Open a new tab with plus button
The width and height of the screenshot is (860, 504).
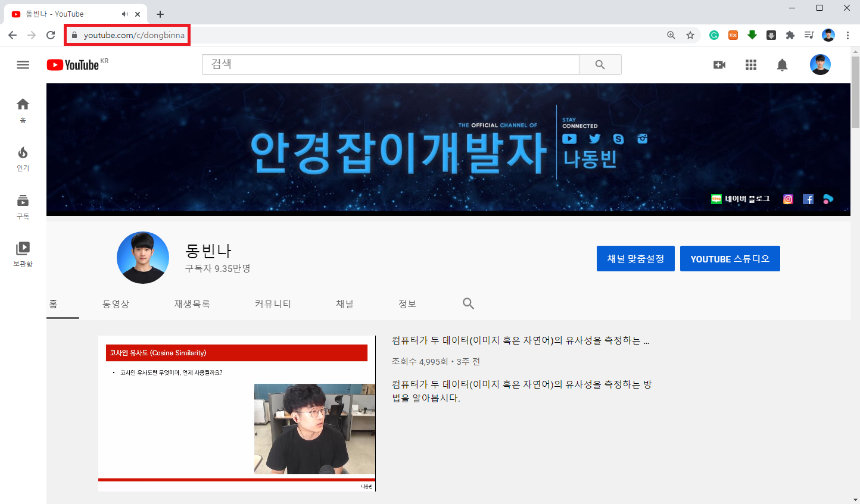(x=160, y=14)
